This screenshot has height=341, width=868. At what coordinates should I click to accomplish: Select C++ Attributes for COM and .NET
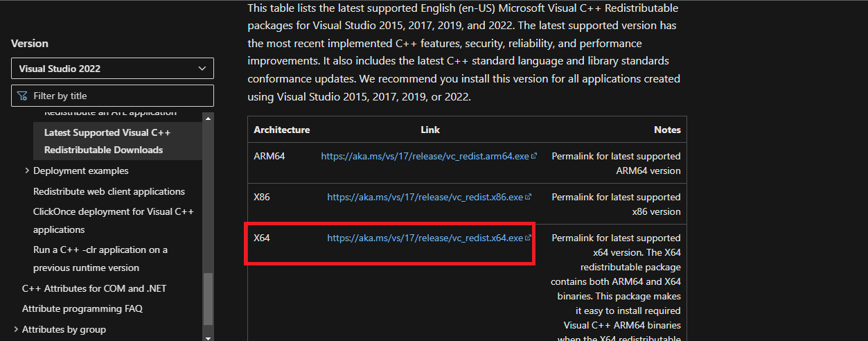pos(94,288)
